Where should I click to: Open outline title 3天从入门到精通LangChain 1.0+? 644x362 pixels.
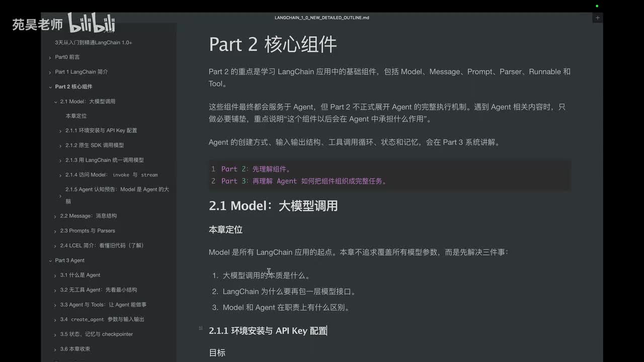coord(94,43)
